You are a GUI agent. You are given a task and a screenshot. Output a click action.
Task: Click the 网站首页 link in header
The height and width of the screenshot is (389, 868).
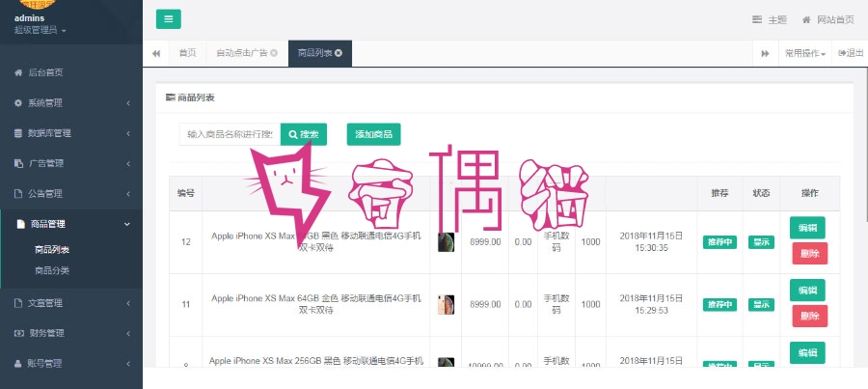[828, 20]
